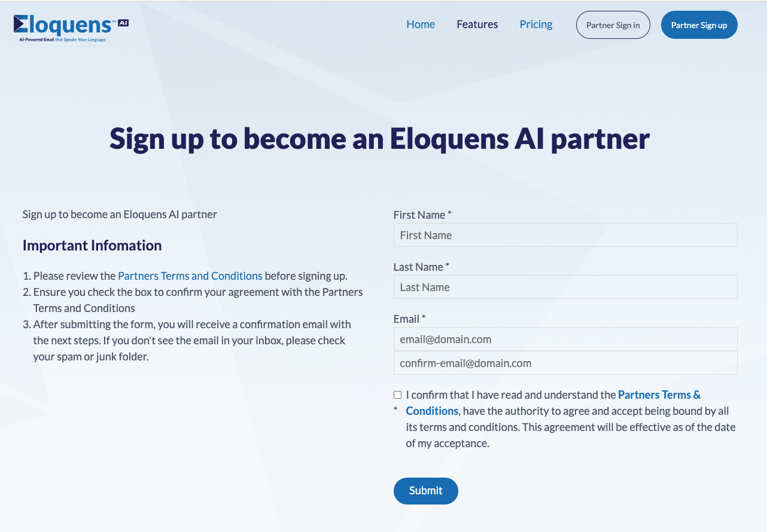Click the confirmation email instruction list item

tap(191, 341)
